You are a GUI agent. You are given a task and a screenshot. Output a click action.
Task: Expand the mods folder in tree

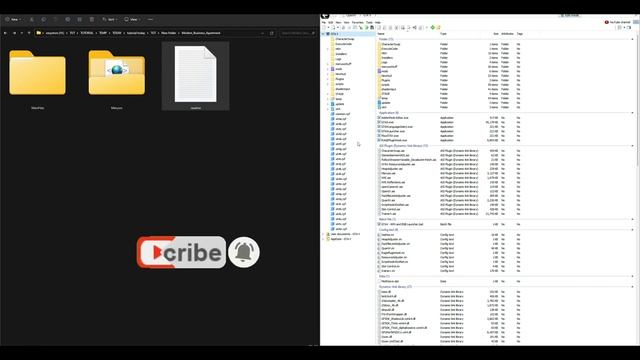pyautogui.click(x=328, y=69)
